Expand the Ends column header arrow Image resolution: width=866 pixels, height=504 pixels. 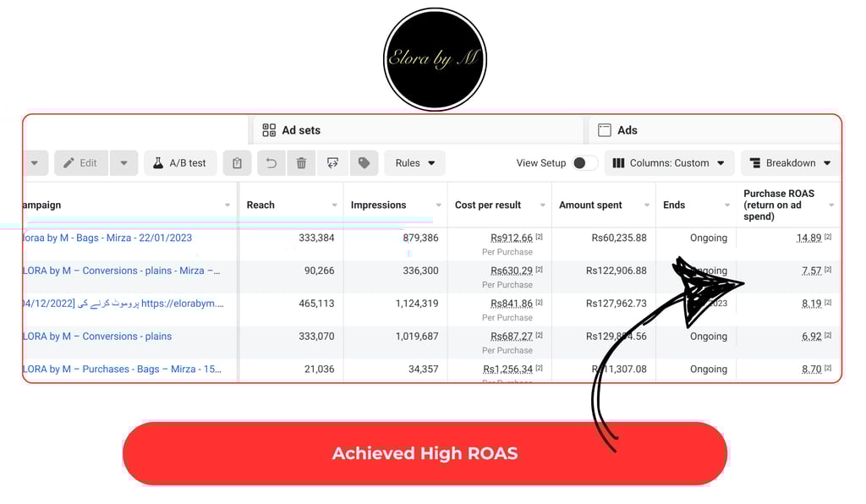coord(726,205)
